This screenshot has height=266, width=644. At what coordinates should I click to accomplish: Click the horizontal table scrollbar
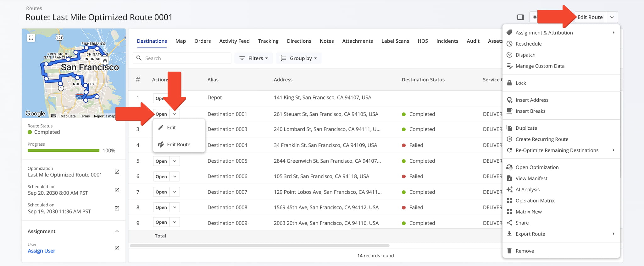pyautogui.click(x=260, y=246)
